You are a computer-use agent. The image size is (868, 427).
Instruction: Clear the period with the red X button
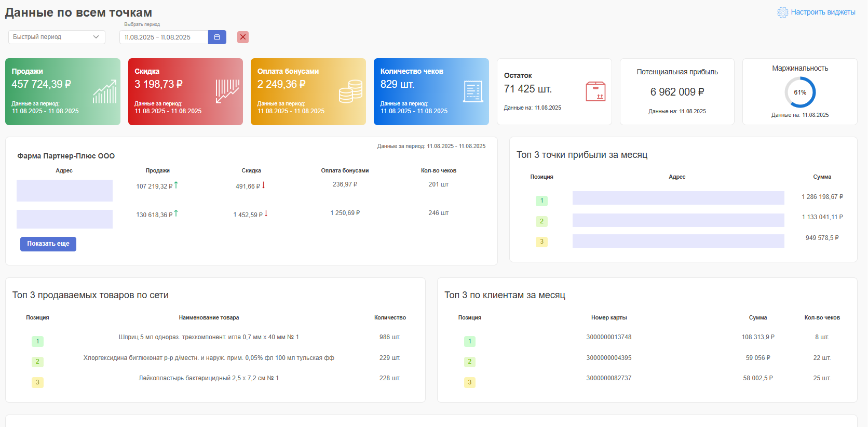(243, 37)
